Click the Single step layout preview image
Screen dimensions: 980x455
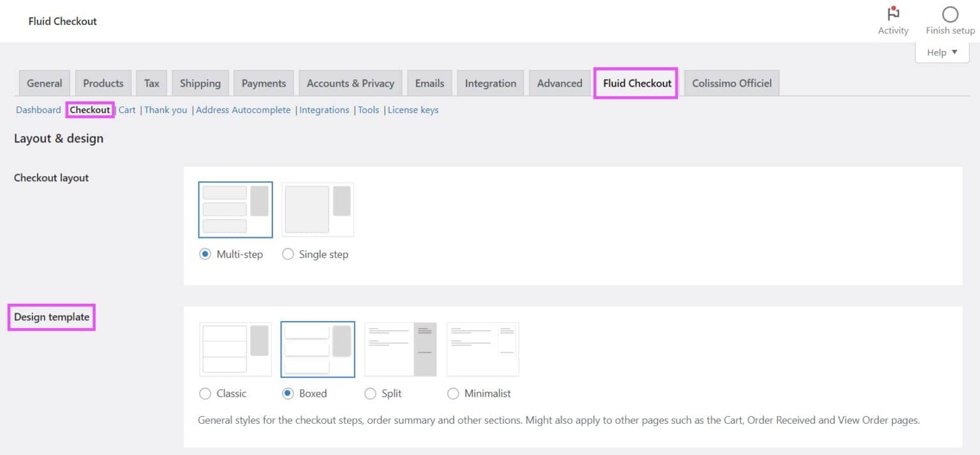click(317, 209)
